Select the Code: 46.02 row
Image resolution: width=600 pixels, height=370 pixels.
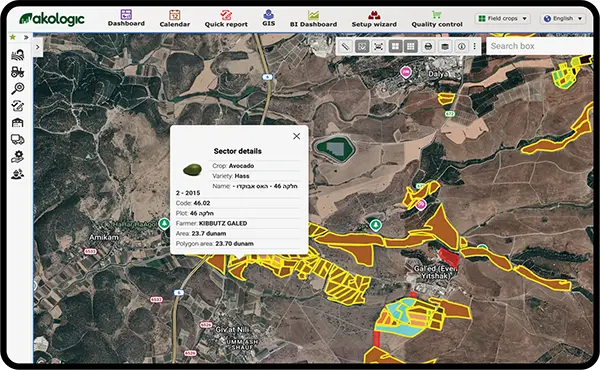[238, 203]
